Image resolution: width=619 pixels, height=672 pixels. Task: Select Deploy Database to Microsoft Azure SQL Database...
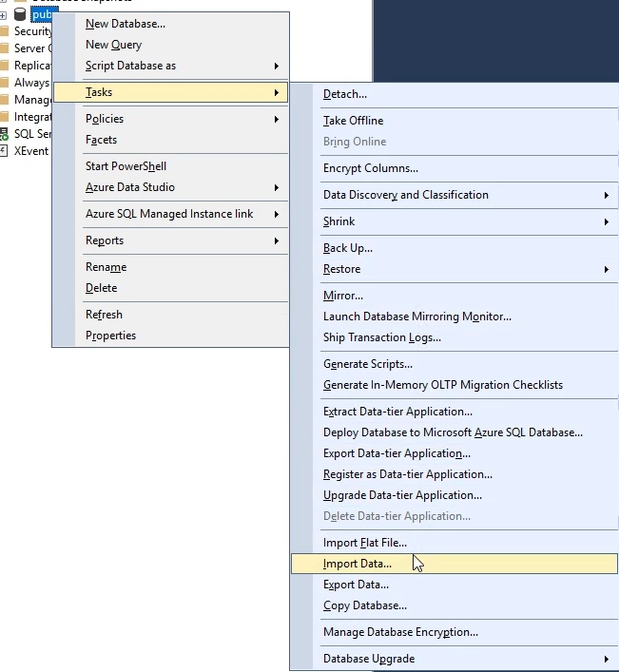(453, 432)
